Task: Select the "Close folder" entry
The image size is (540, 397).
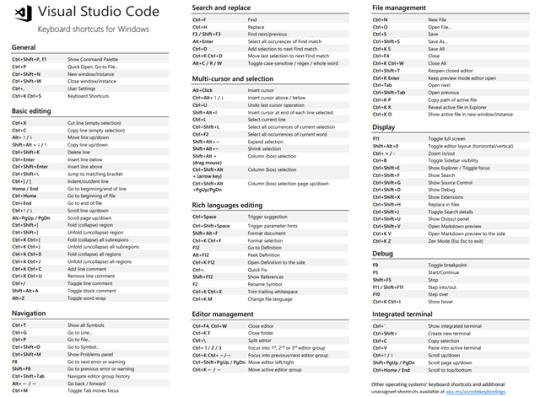Action: click(x=261, y=333)
